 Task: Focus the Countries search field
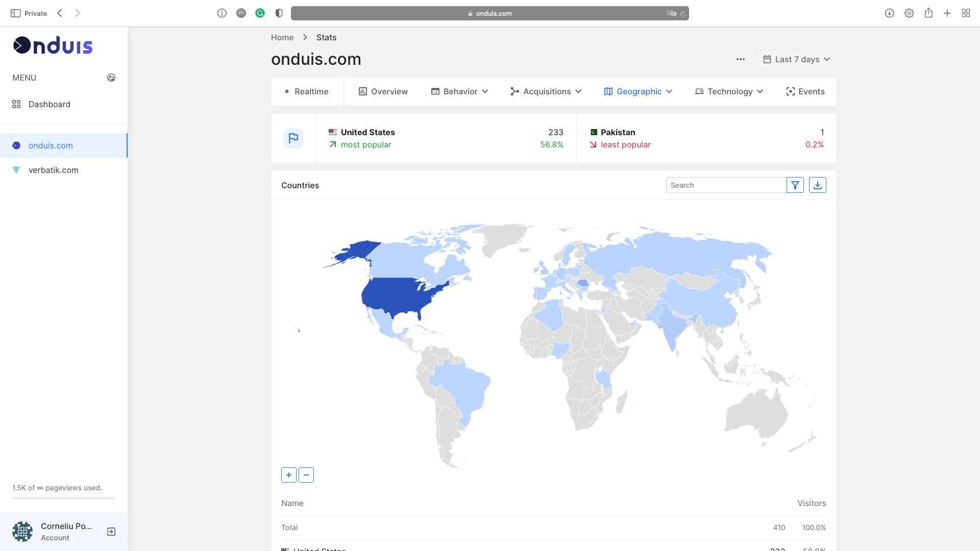pyautogui.click(x=726, y=185)
